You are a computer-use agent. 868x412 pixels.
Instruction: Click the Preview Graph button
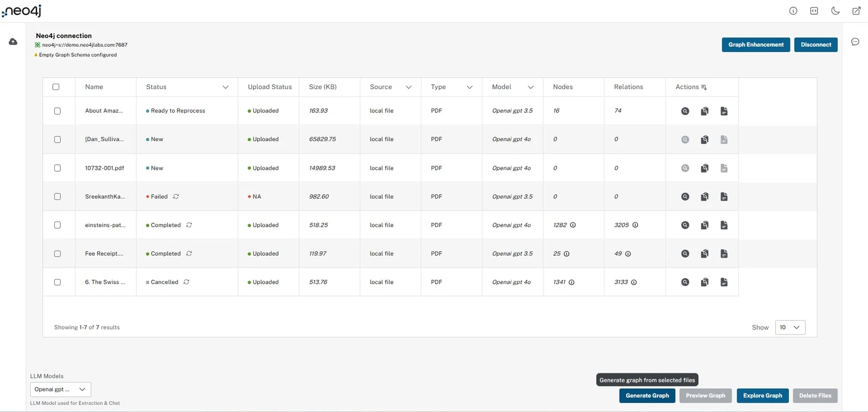[x=705, y=396]
